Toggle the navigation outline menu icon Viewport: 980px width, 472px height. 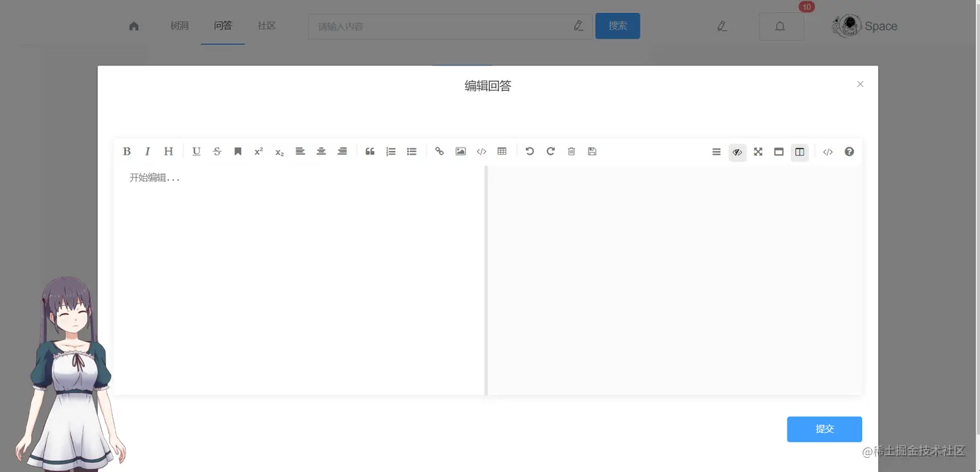[716, 152]
